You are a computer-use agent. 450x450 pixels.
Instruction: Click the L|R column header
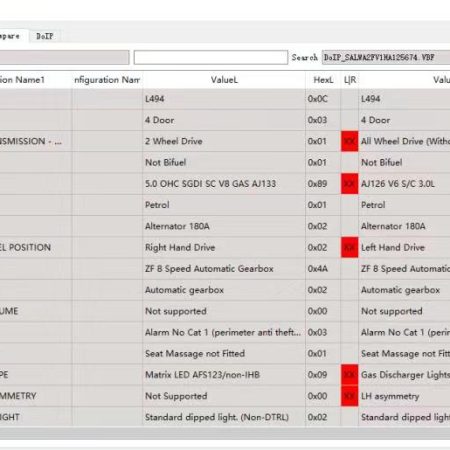[x=350, y=80]
